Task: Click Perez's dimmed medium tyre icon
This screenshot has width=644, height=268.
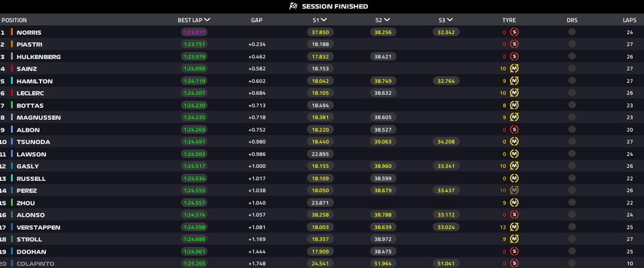Action: [514, 190]
